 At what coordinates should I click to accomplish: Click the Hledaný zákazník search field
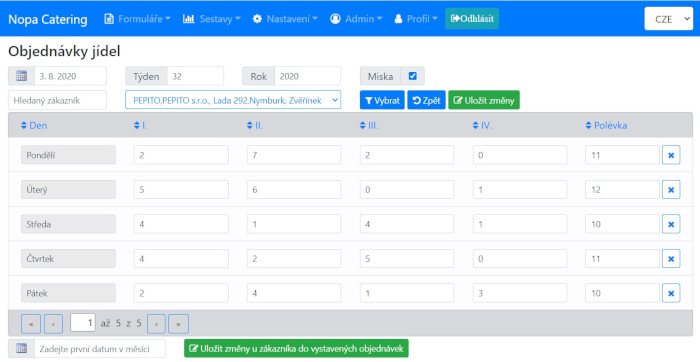pos(57,100)
